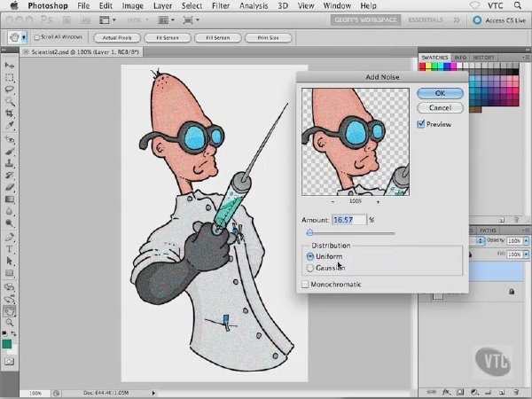Click OK in Add Noise dialog

pos(440,93)
